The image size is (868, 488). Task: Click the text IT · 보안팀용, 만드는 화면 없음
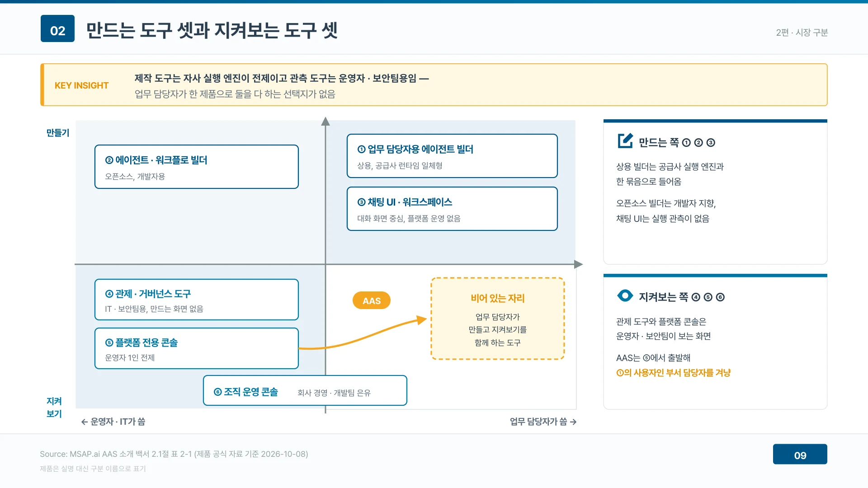[x=154, y=309]
